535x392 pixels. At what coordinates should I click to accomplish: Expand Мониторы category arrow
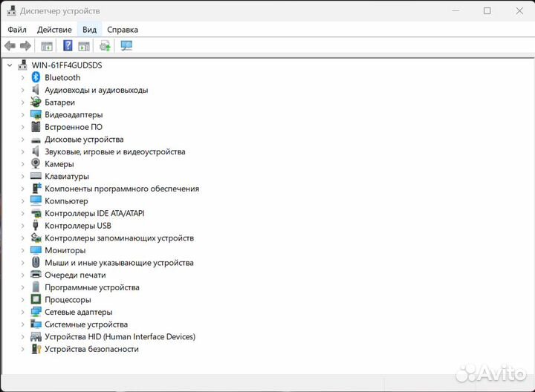(x=22, y=250)
